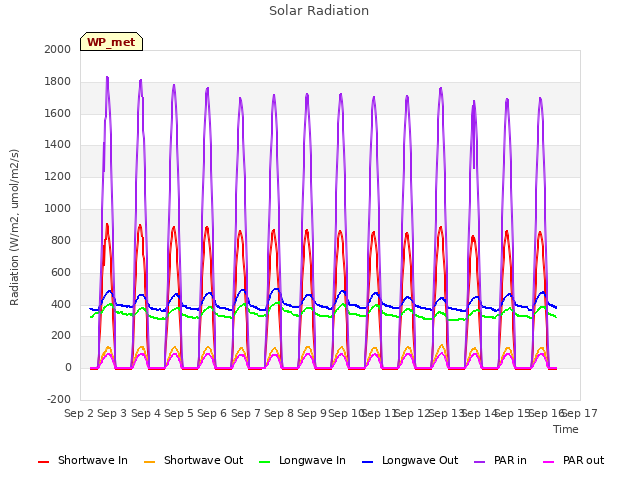The image size is (640, 480).
Task: Click the magenta PAR out legend swatch
Action: pos(549,462)
